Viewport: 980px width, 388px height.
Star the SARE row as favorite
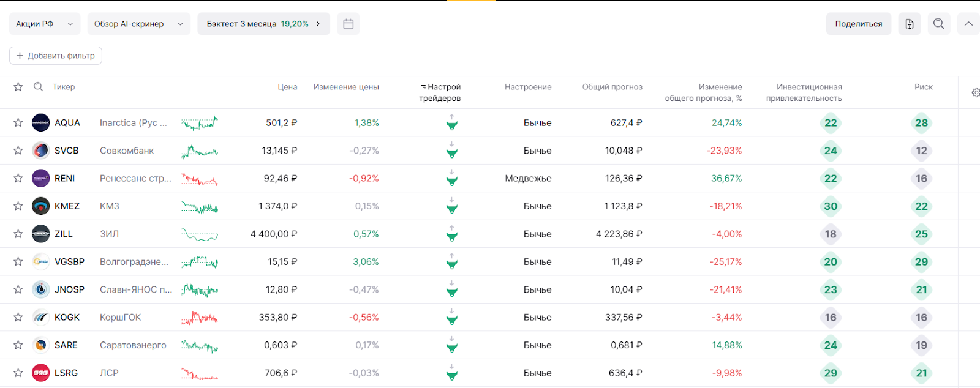point(18,345)
